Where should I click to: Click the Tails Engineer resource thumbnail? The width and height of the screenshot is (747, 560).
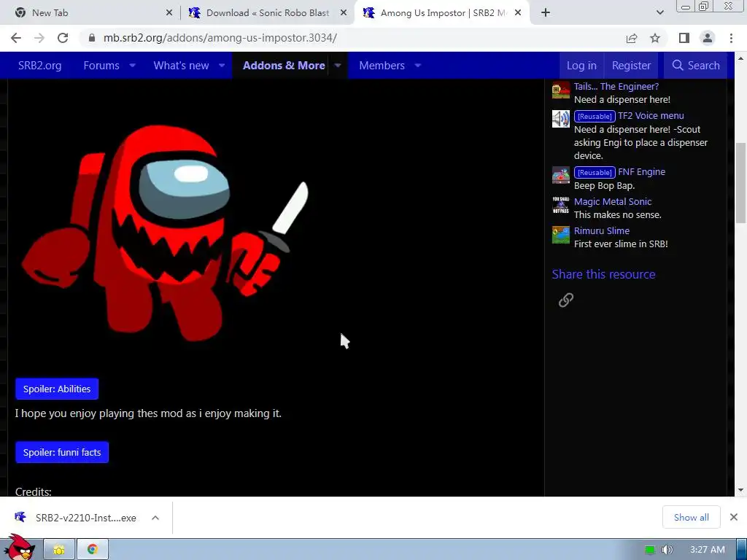(561, 90)
